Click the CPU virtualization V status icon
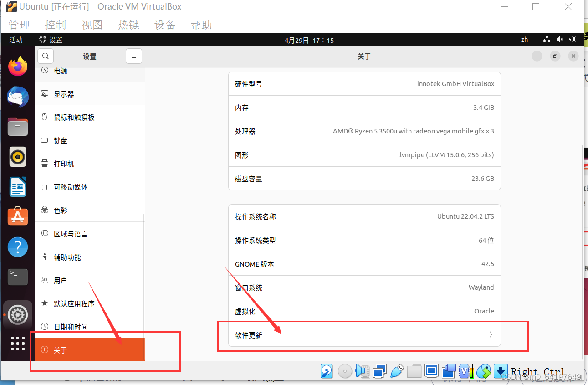This screenshot has height=385, width=588. 466,371
